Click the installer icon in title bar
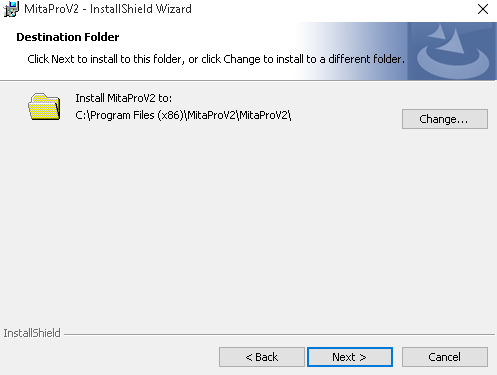The height and width of the screenshot is (375, 497). point(11,9)
